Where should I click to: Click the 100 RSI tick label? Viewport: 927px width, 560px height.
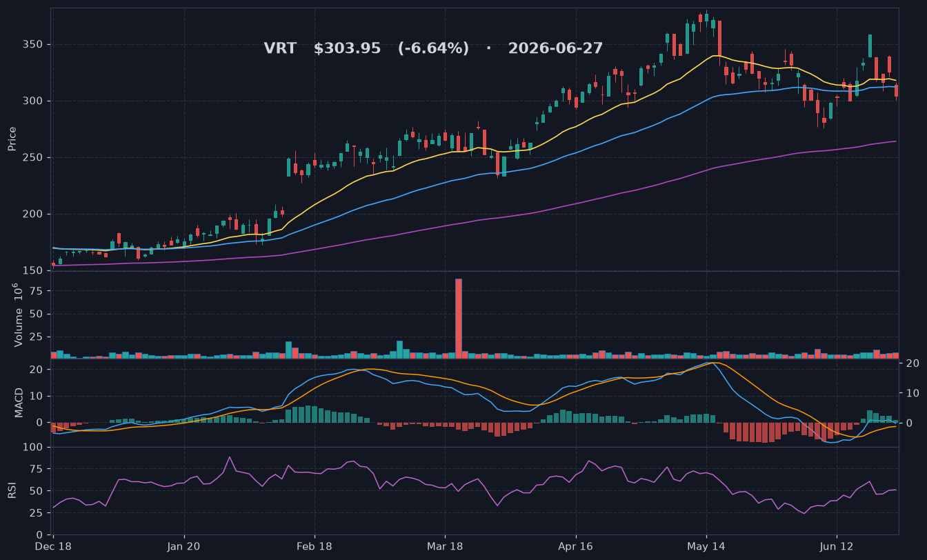click(x=34, y=448)
